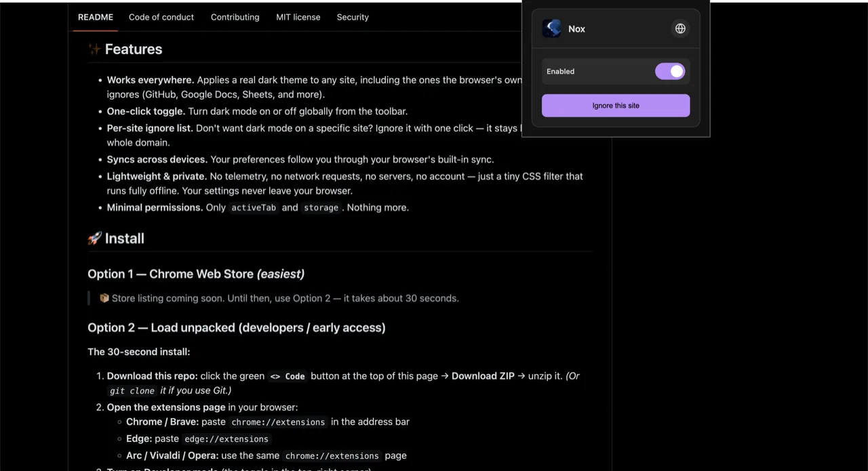
Task: Toggle the Enabled switch in Nox
Action: (x=670, y=71)
